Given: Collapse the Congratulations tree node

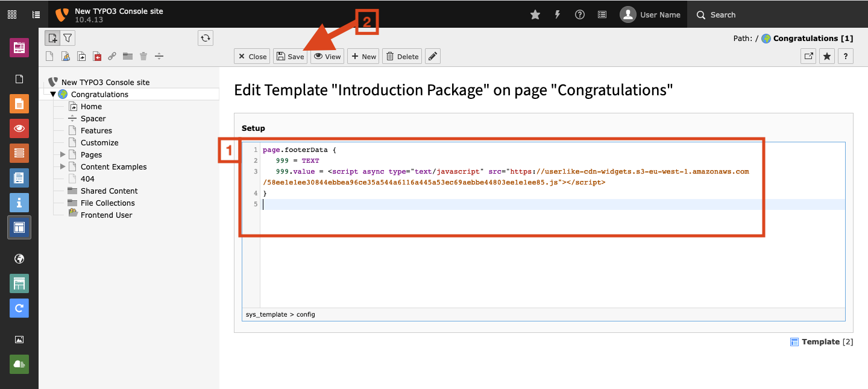Looking at the screenshot, I should point(53,95).
